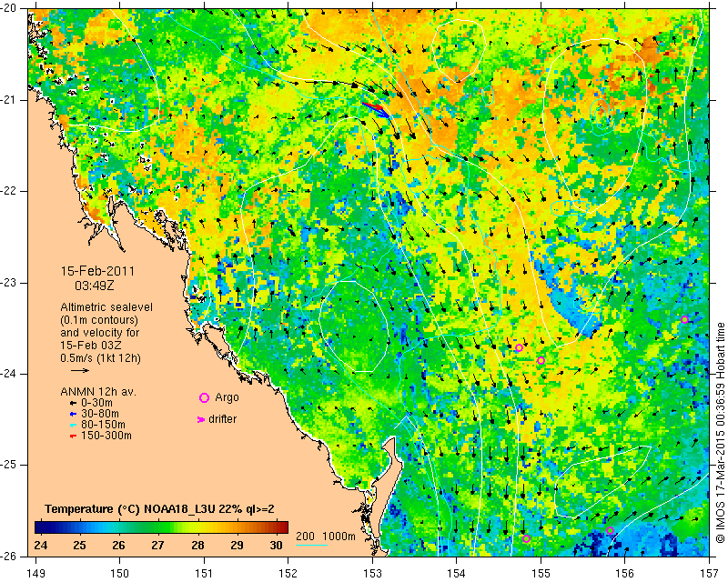Click the '15-Feb-2011' date label
The image size is (728, 582).
[97, 271]
